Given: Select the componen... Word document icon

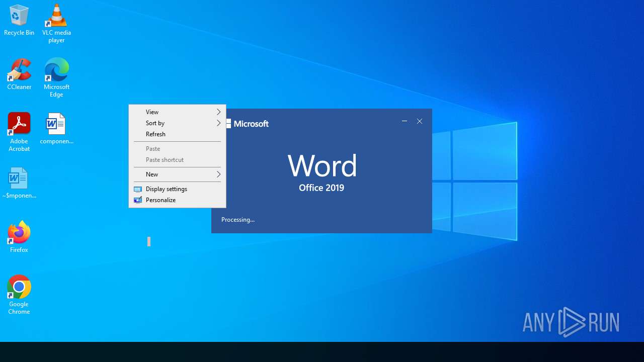Looking at the screenshot, I should point(56,129).
